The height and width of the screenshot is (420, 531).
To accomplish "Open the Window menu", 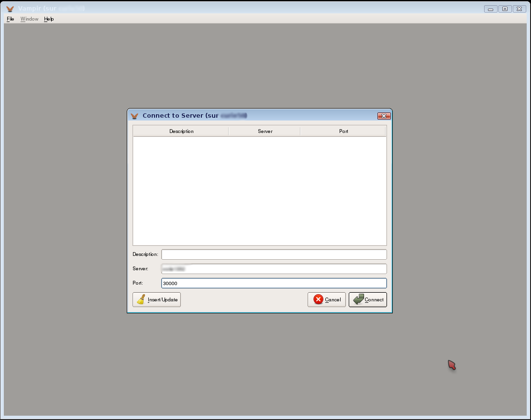I will point(30,19).
